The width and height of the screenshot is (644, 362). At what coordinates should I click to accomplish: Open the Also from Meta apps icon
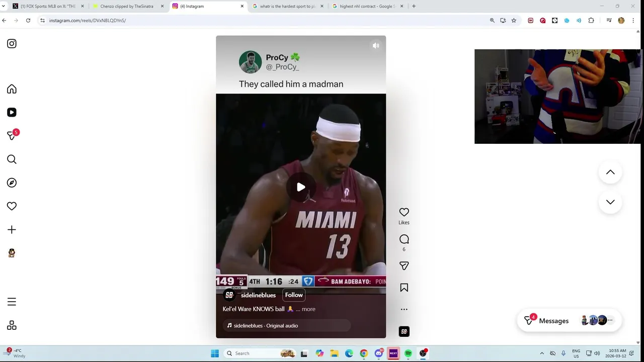tap(12, 326)
